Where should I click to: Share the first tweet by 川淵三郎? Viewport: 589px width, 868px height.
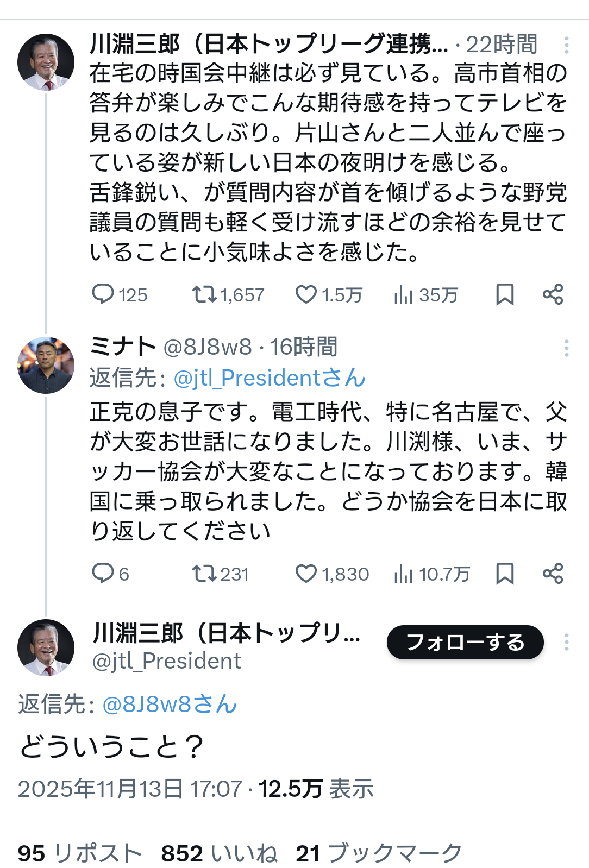click(x=553, y=294)
